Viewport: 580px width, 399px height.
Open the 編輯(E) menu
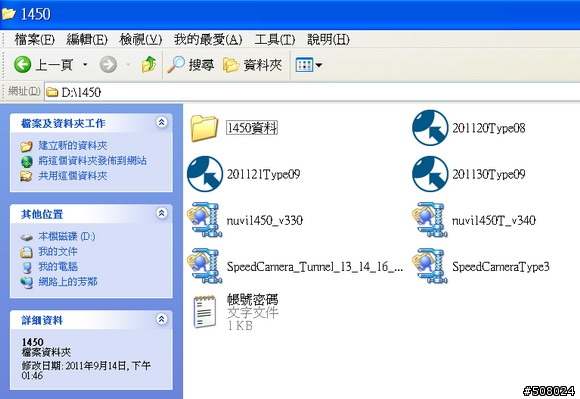(87, 39)
